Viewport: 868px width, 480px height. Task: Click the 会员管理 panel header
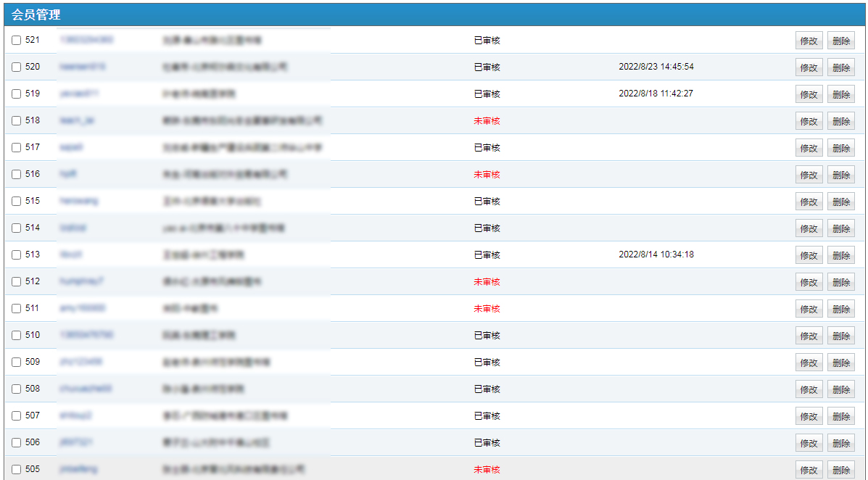point(36,15)
